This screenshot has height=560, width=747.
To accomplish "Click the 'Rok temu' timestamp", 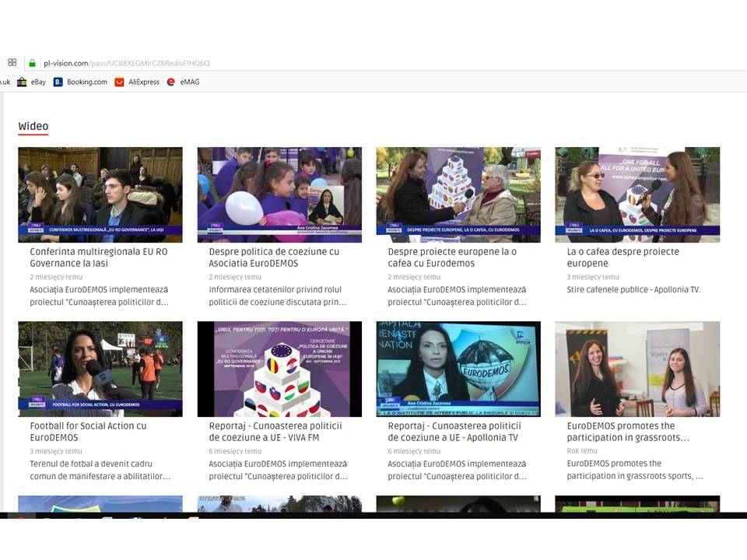I will [582, 451].
